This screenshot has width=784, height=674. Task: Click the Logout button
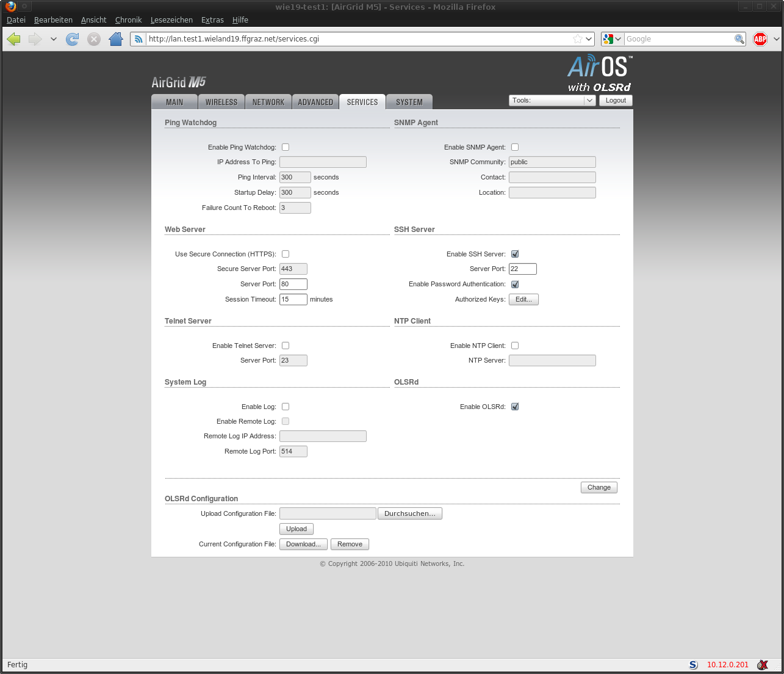pos(616,101)
